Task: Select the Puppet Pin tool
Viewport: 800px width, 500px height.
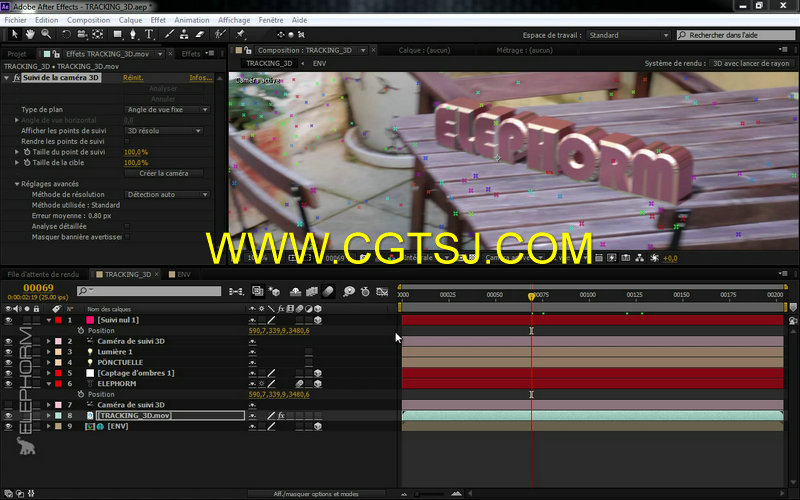Action: click(240, 34)
